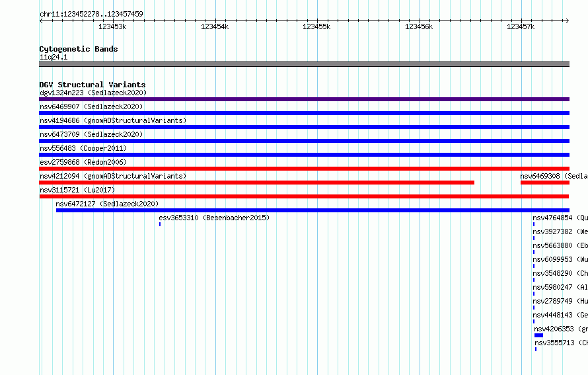Click the 11q24.1 cytogenetic band label

point(54,57)
